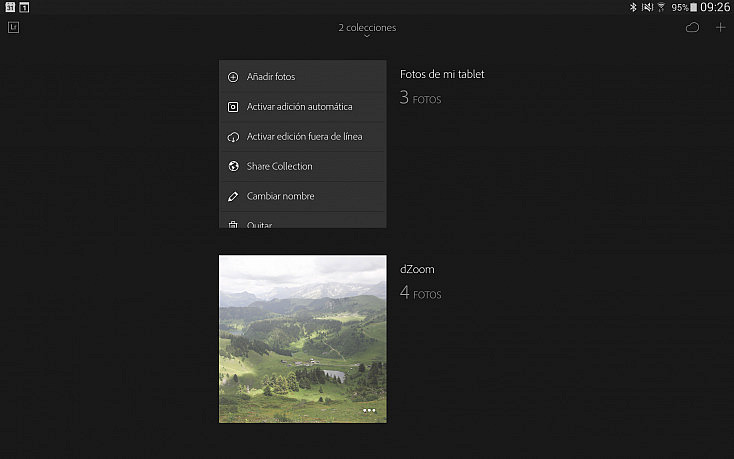Viewport: 734px width, 459px height.
Task: Click the auto-add icon beside Activar adición automática
Action: [233, 107]
